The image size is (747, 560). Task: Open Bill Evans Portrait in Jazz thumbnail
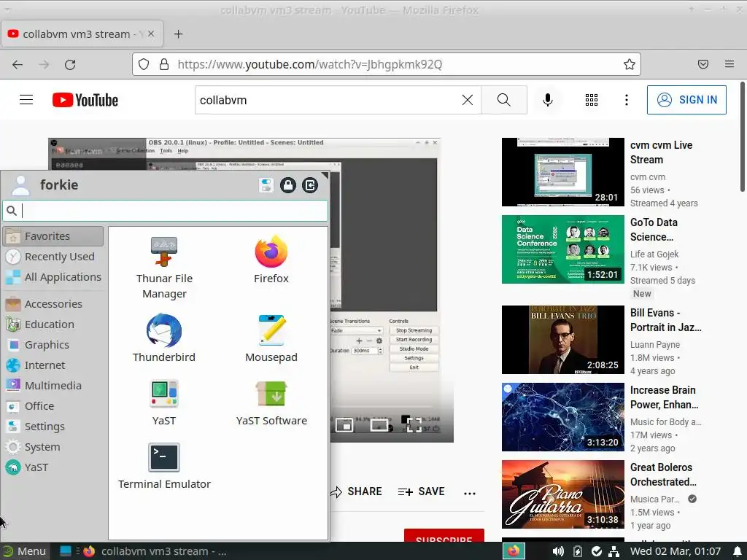563,340
